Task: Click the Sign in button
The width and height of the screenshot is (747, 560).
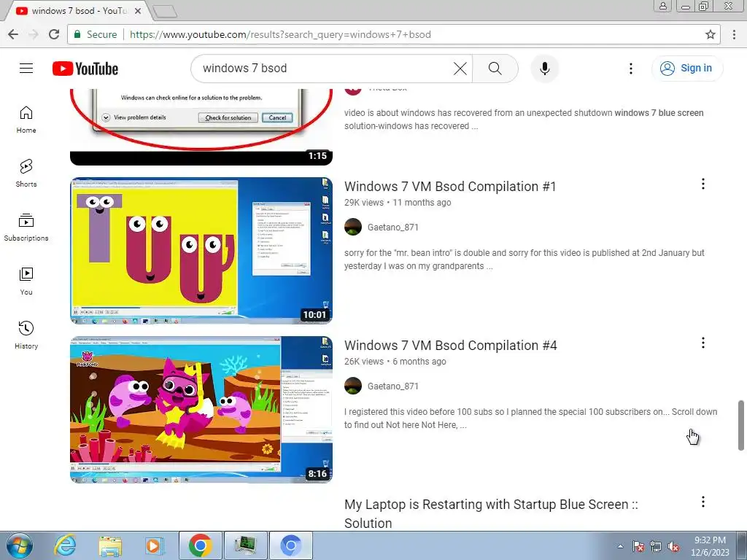Action: coord(687,69)
